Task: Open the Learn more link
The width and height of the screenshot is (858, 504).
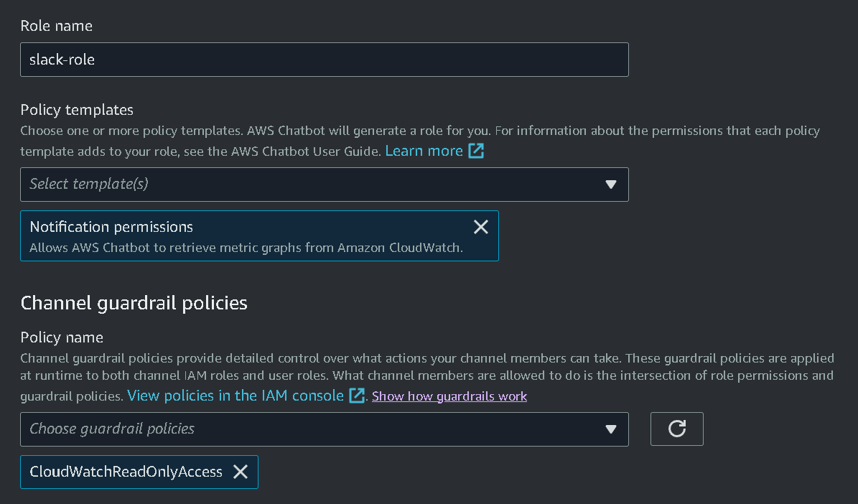Action: point(424,151)
